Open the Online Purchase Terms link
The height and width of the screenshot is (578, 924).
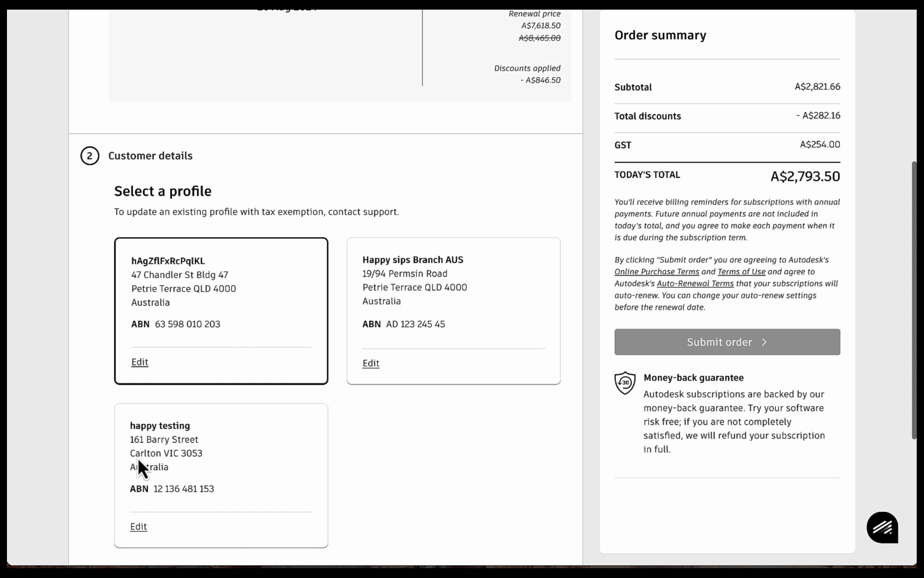[x=657, y=271]
